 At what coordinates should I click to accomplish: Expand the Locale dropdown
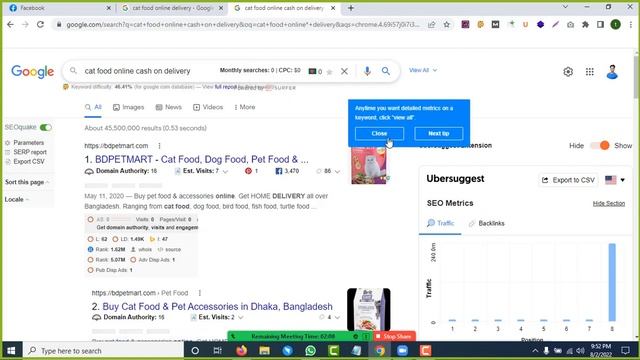pos(17,200)
